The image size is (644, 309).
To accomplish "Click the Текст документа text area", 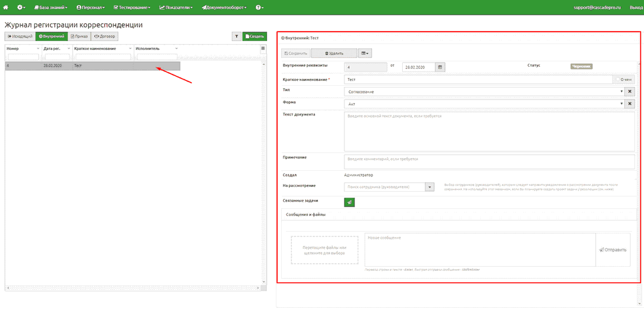I will click(490, 132).
